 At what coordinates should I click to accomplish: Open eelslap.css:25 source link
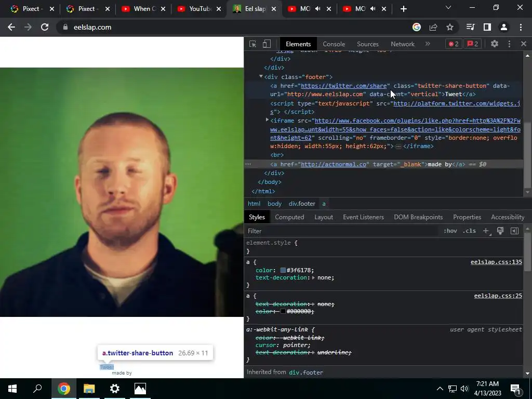[498, 296]
